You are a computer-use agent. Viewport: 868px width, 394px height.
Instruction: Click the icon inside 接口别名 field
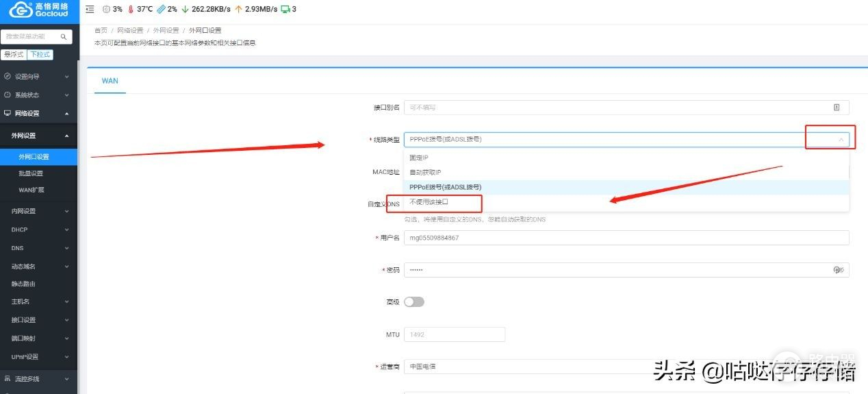pos(836,108)
